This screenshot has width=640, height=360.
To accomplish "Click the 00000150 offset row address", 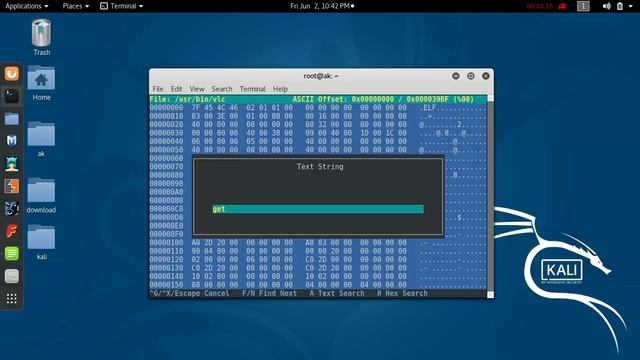I will [x=167, y=284].
